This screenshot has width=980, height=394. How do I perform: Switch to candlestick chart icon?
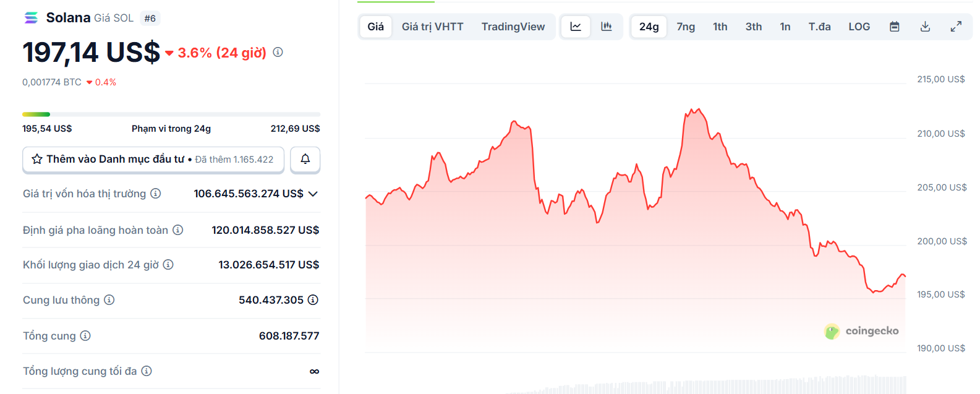click(x=607, y=27)
